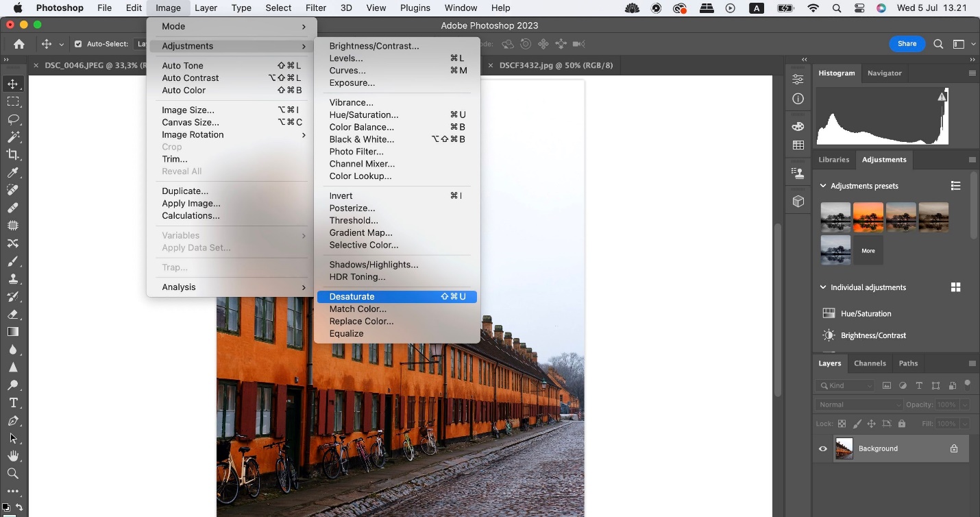This screenshot has width=980, height=517.
Task: Click the blue Share button
Action: tap(907, 44)
